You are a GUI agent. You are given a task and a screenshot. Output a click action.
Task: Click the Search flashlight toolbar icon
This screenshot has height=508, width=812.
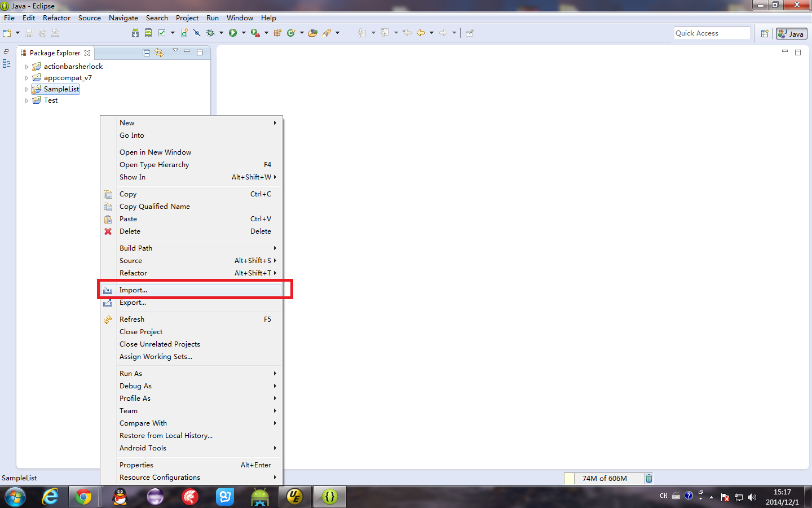(x=327, y=33)
